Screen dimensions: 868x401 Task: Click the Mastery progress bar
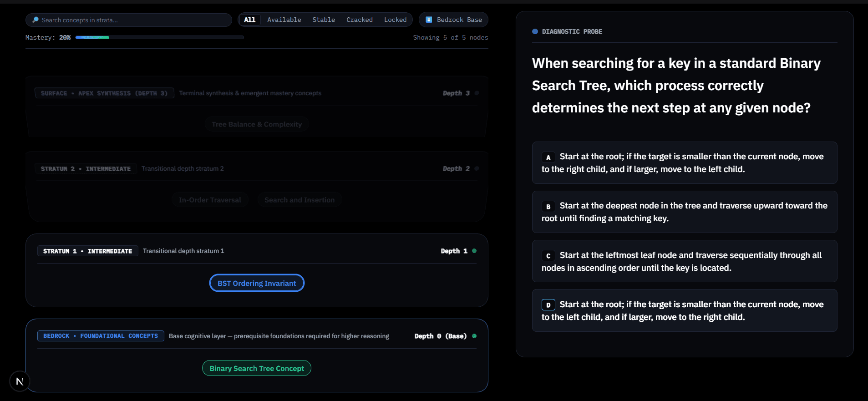[x=159, y=37]
